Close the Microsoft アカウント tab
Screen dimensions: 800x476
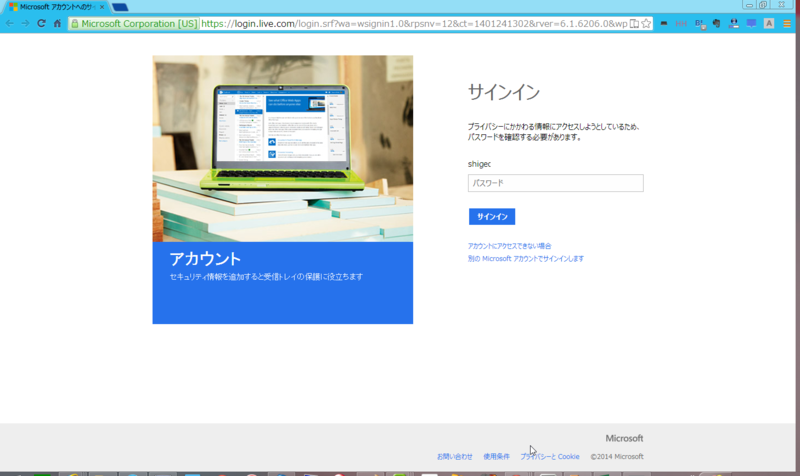(x=102, y=7)
